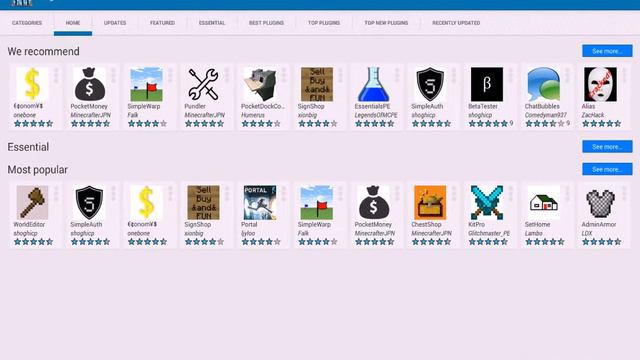Click author Humerus under PocketDockConsole
640x360 pixels.
click(253, 115)
